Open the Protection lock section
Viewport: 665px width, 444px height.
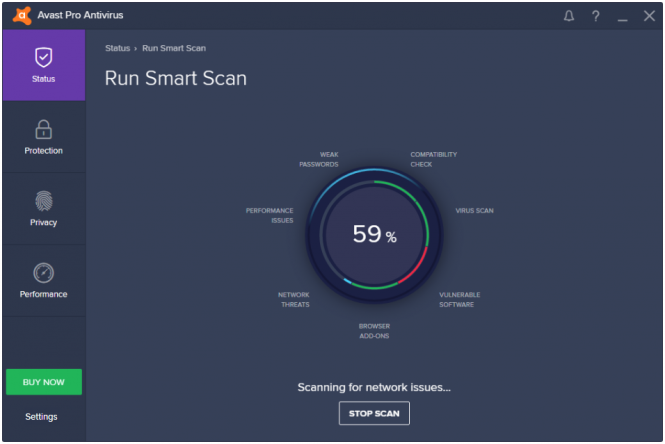[x=44, y=137]
